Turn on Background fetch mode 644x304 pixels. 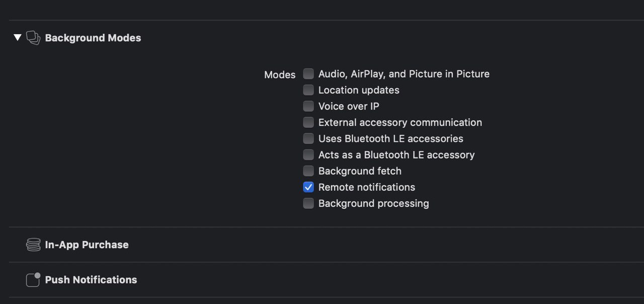pyautogui.click(x=308, y=171)
